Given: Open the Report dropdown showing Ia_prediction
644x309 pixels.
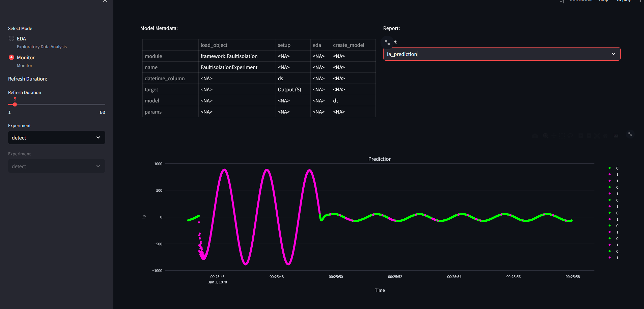Looking at the screenshot, I should [502, 54].
